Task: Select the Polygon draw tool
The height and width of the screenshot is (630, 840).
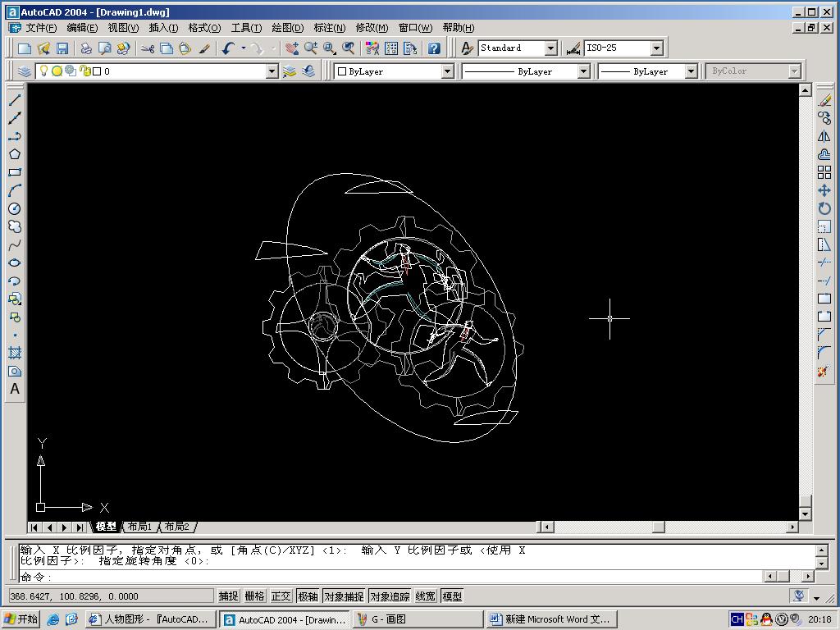Action: tap(15, 154)
